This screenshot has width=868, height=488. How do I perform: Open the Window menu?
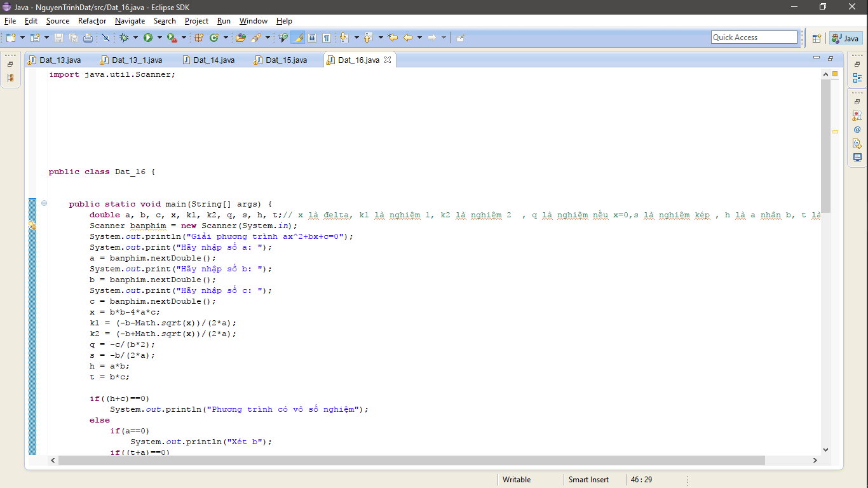pyautogui.click(x=254, y=21)
